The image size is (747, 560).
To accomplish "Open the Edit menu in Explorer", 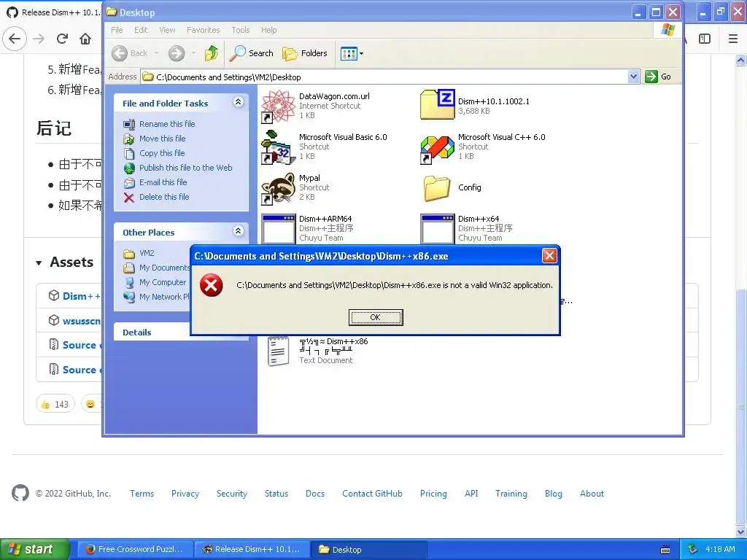I will pyautogui.click(x=141, y=30).
